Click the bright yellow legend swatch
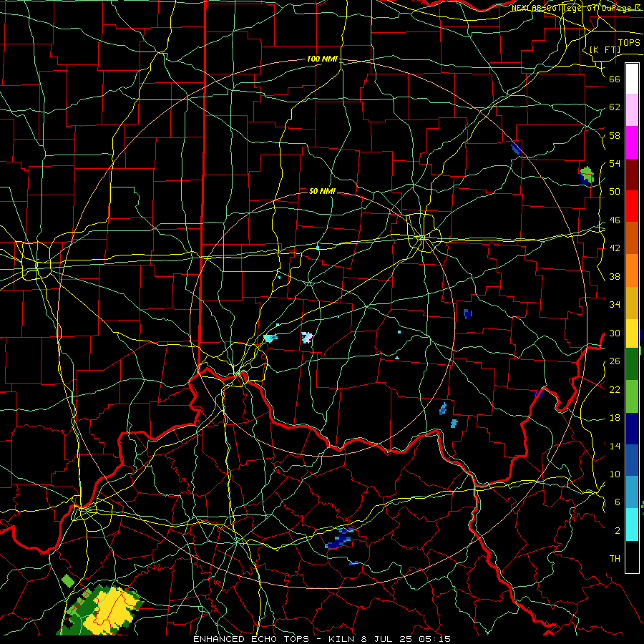This screenshot has height=644, width=644. tap(632, 333)
